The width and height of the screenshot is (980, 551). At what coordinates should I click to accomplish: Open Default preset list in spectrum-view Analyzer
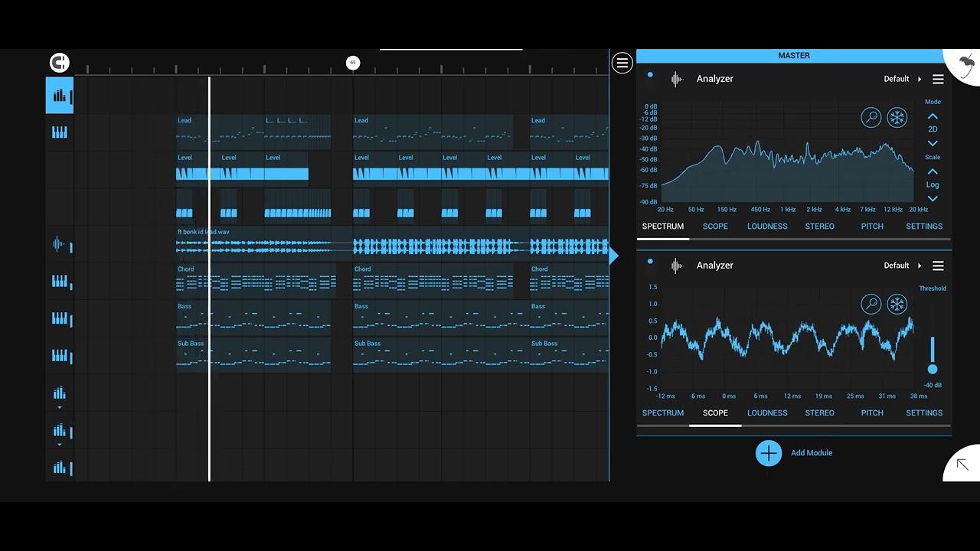tap(896, 79)
